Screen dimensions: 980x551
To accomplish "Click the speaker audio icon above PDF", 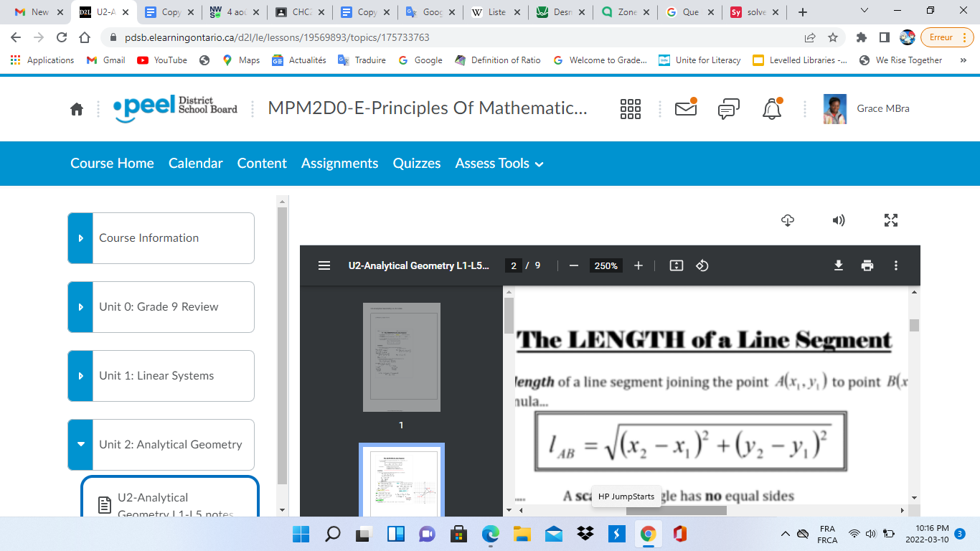I will click(838, 220).
